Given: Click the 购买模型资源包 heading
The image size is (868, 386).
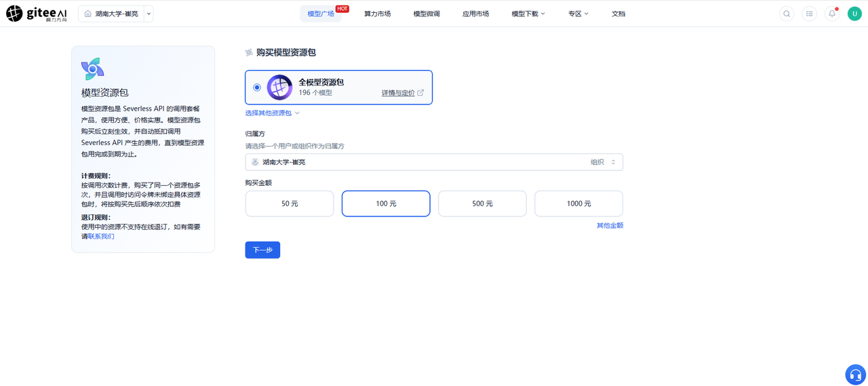Looking at the screenshot, I should [286, 52].
